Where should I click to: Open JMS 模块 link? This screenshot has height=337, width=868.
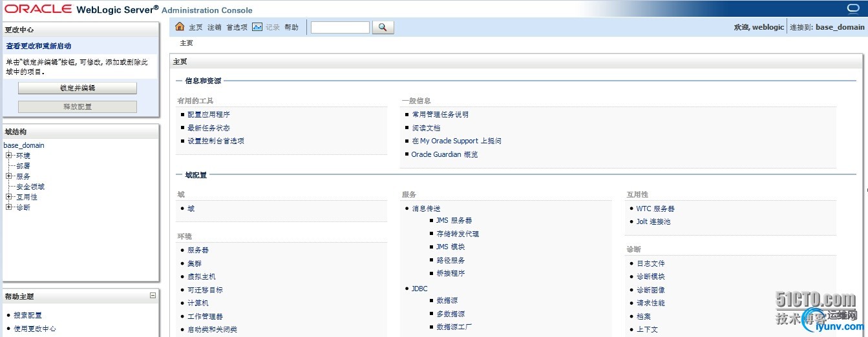tap(450, 247)
